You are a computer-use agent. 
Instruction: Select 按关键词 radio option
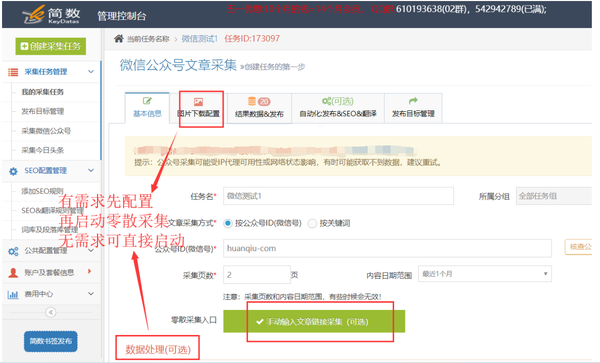pos(312,223)
